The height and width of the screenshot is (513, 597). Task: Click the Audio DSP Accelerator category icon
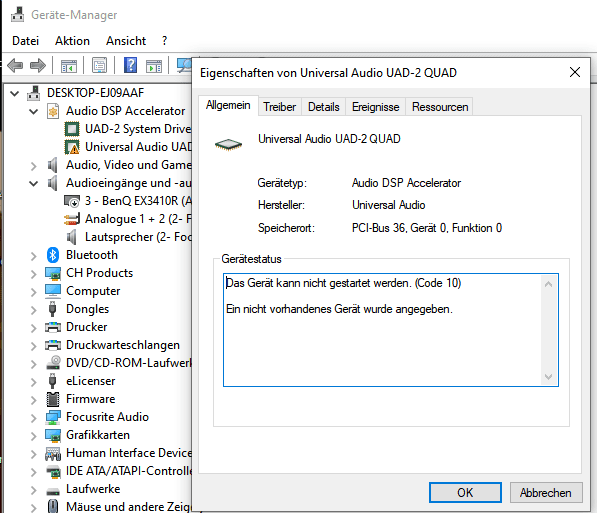click(x=53, y=111)
